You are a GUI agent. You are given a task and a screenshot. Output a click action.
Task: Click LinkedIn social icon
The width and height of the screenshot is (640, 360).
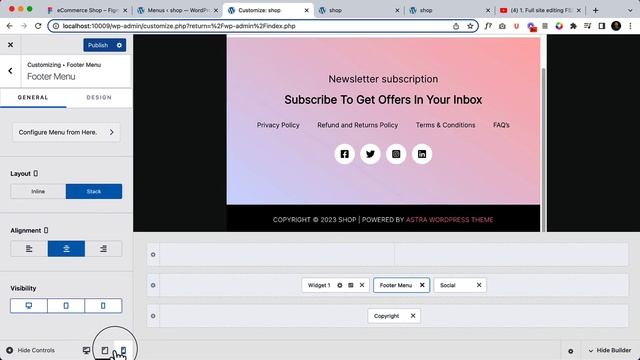(x=422, y=154)
